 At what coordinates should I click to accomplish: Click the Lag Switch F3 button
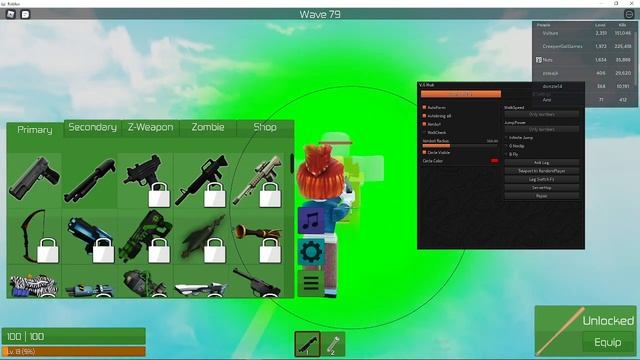(x=542, y=179)
